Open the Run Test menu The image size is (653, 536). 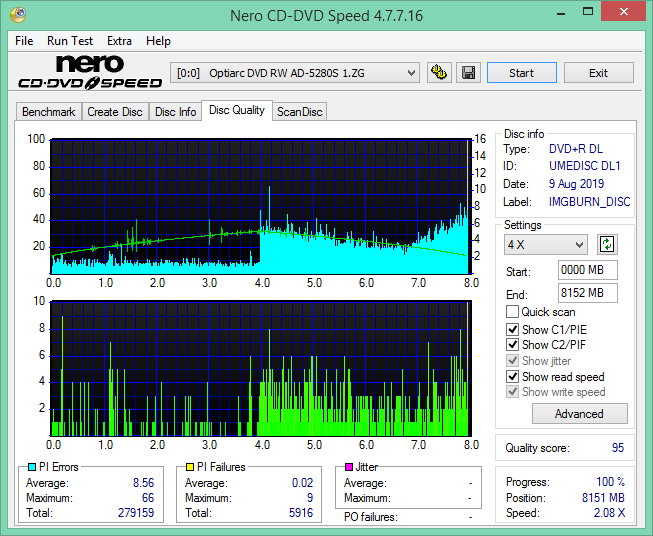(70, 41)
